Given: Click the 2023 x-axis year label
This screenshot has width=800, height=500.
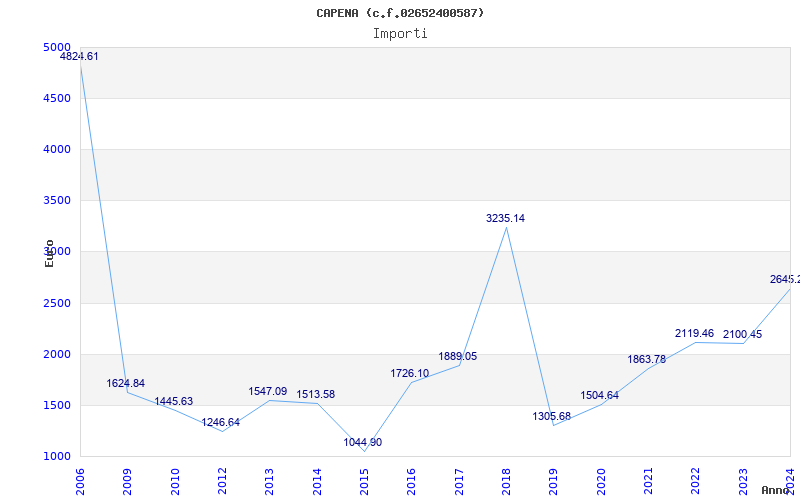Looking at the screenshot, I should click(743, 482).
